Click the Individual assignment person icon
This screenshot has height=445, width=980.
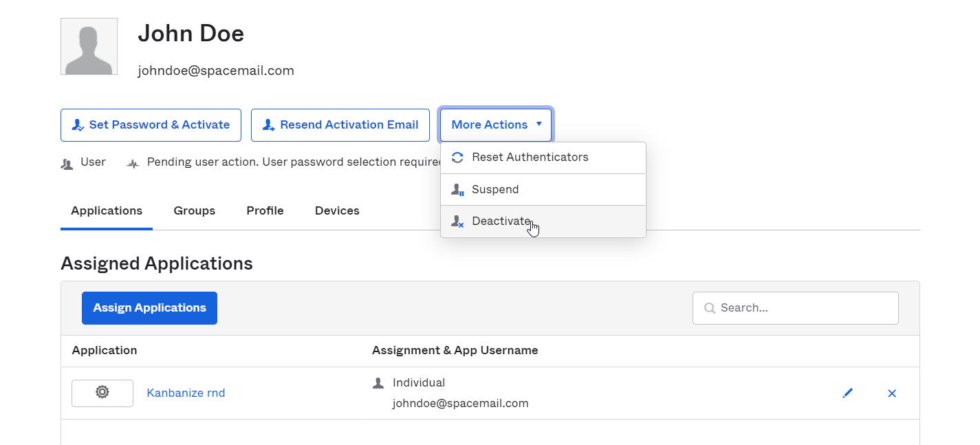click(378, 383)
